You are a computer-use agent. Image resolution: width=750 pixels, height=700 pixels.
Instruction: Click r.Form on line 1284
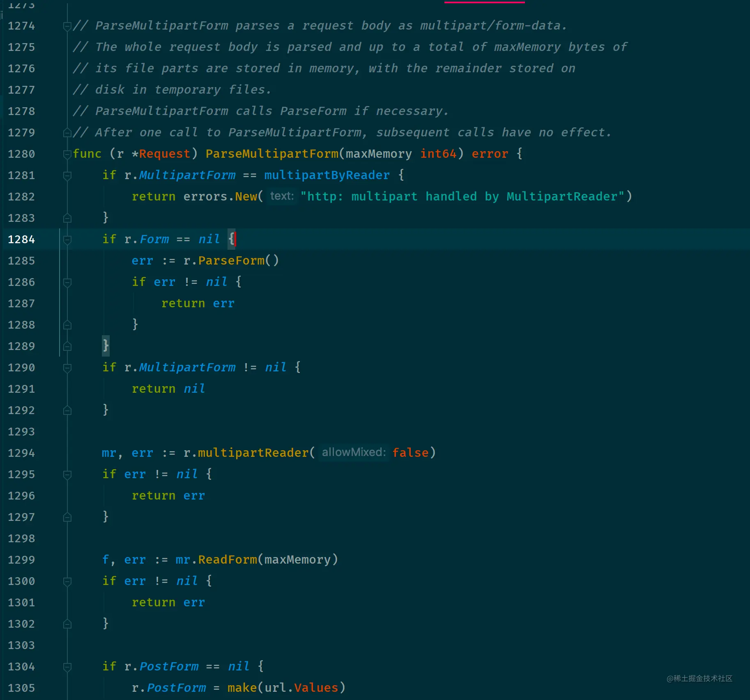point(147,239)
